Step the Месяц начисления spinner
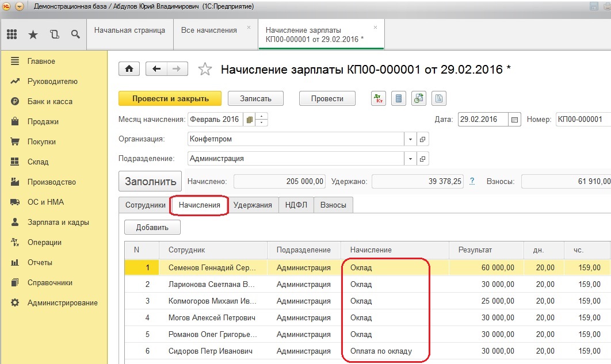This screenshot has width=611, height=364. 261,120
